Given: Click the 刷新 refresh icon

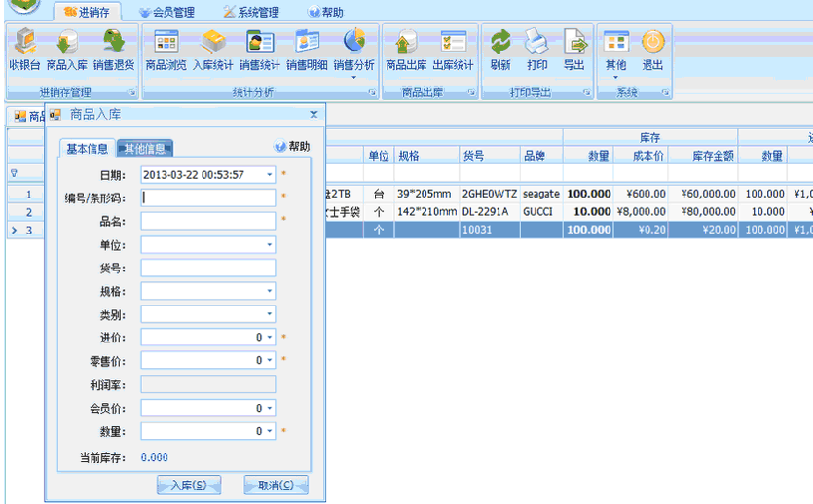Looking at the screenshot, I should tap(500, 49).
